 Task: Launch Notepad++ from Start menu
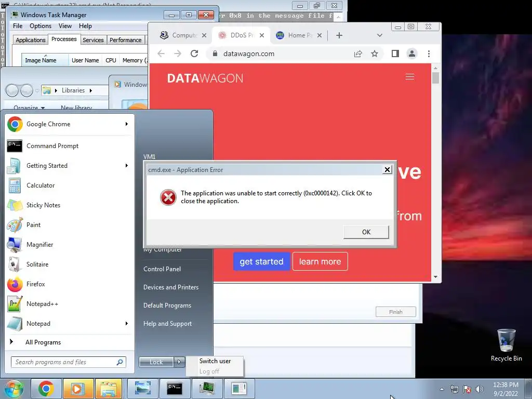[68, 303]
